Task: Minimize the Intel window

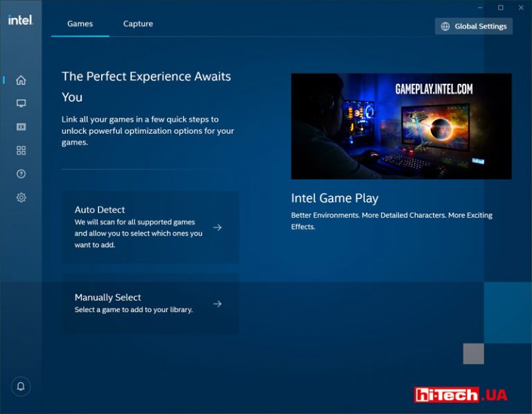Action: click(x=480, y=8)
